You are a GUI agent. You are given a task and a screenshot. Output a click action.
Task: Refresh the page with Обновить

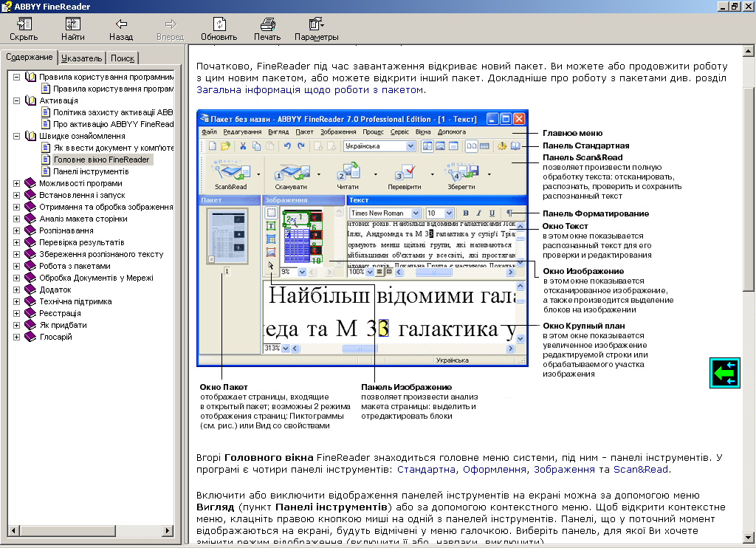click(x=219, y=29)
